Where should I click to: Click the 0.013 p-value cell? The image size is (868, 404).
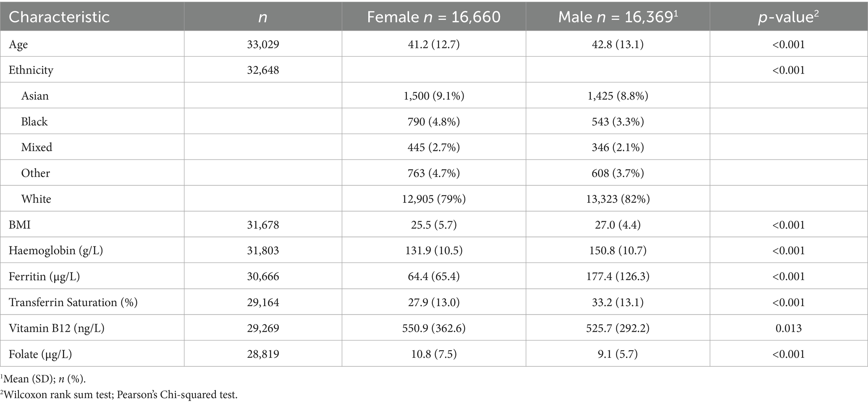788,328
